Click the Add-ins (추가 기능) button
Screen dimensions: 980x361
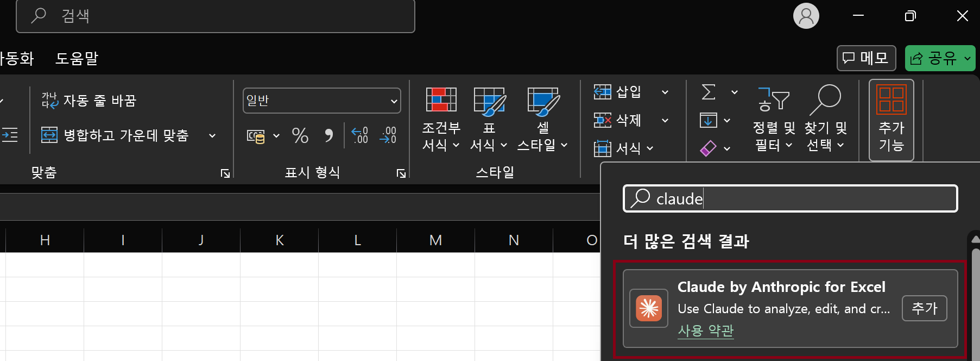click(891, 120)
